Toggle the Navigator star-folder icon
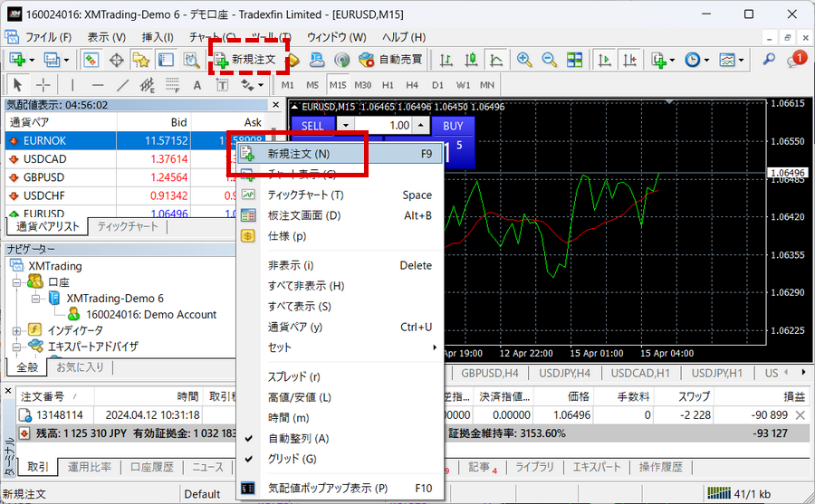815x504 pixels. point(141,60)
